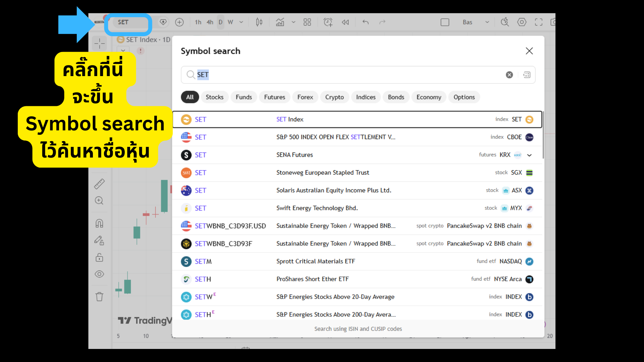
Task: Switch to the Crypto filter tab
Action: [334, 97]
